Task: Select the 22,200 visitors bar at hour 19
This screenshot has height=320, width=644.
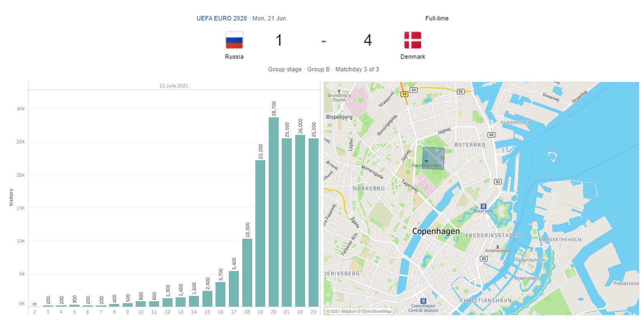Action: point(260,233)
